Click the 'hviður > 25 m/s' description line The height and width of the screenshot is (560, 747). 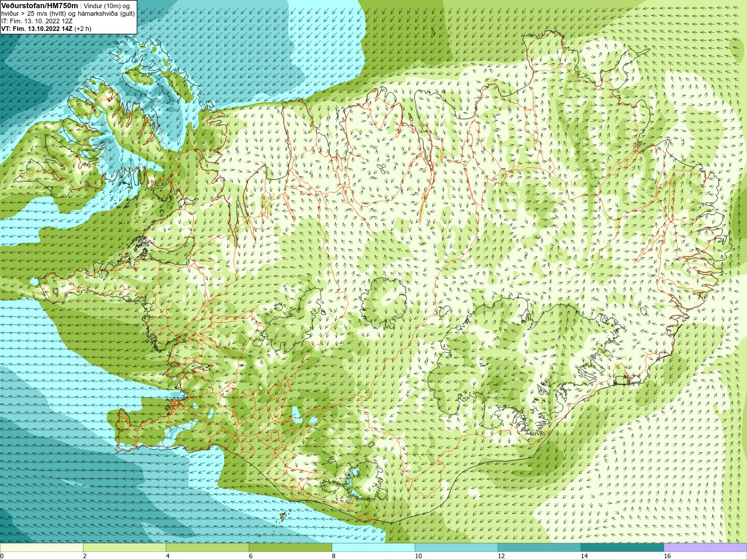[x=68, y=13]
